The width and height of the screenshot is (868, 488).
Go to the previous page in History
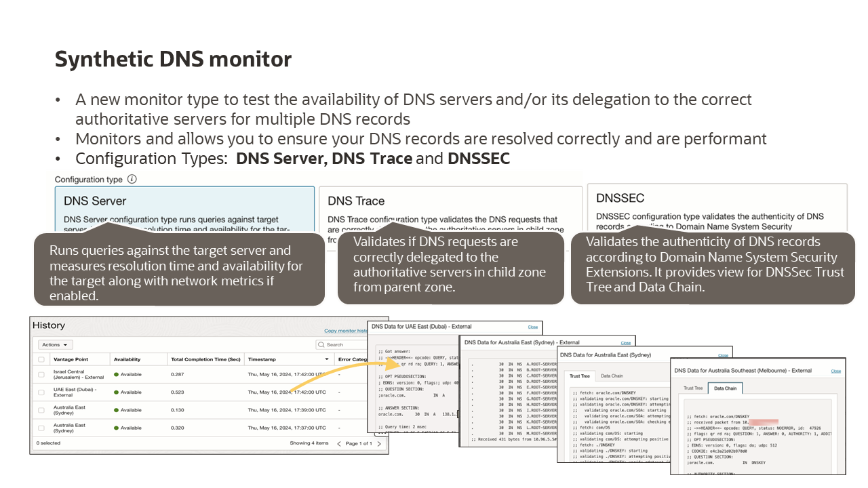click(339, 443)
